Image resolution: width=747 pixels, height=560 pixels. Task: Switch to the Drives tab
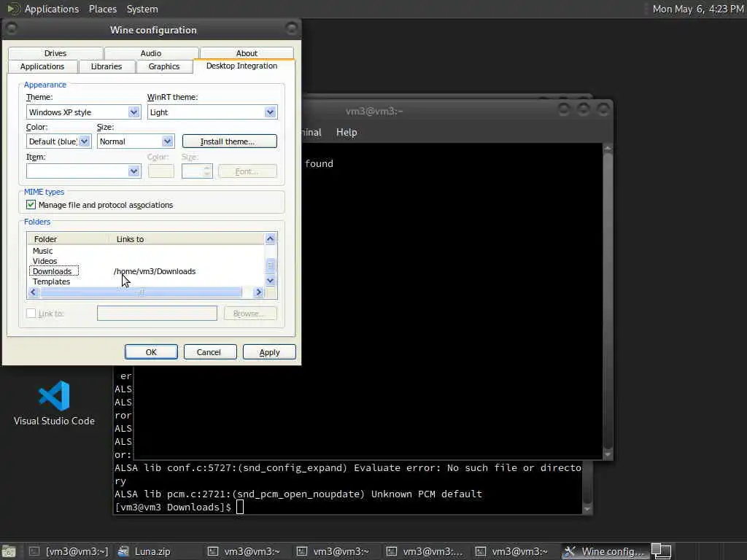click(55, 53)
